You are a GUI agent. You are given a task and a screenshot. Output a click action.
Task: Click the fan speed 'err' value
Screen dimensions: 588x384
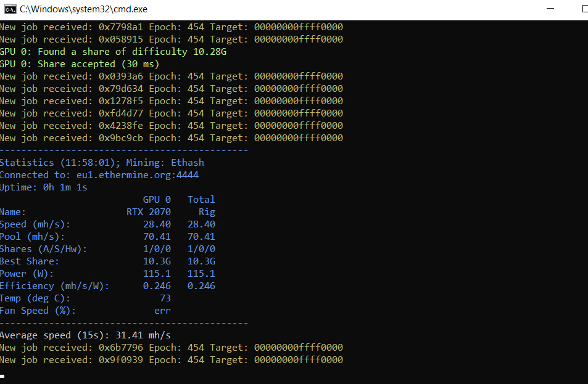162,311
